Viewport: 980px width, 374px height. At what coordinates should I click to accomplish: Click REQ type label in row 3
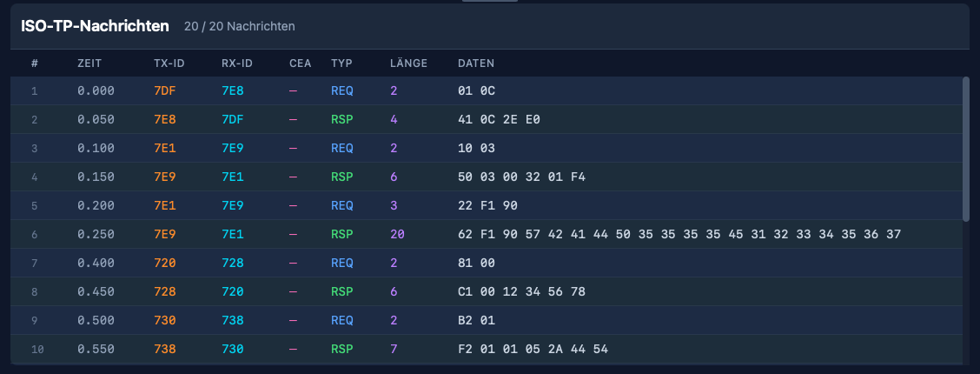tap(342, 148)
